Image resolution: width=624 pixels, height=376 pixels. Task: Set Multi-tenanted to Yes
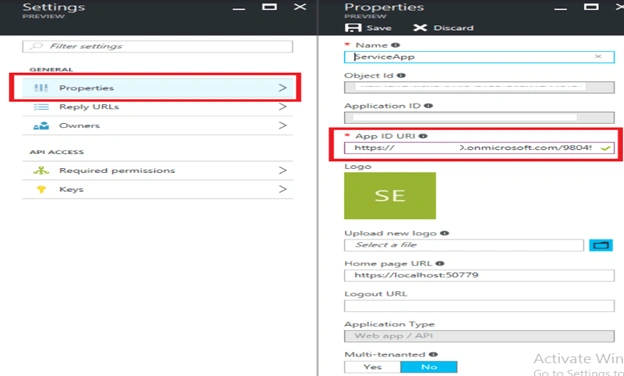pos(372,367)
